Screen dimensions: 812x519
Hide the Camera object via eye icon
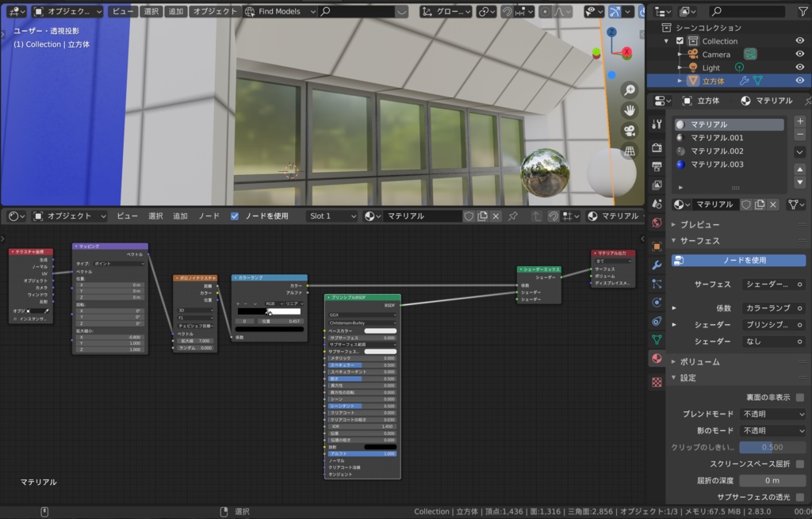pyautogui.click(x=799, y=55)
